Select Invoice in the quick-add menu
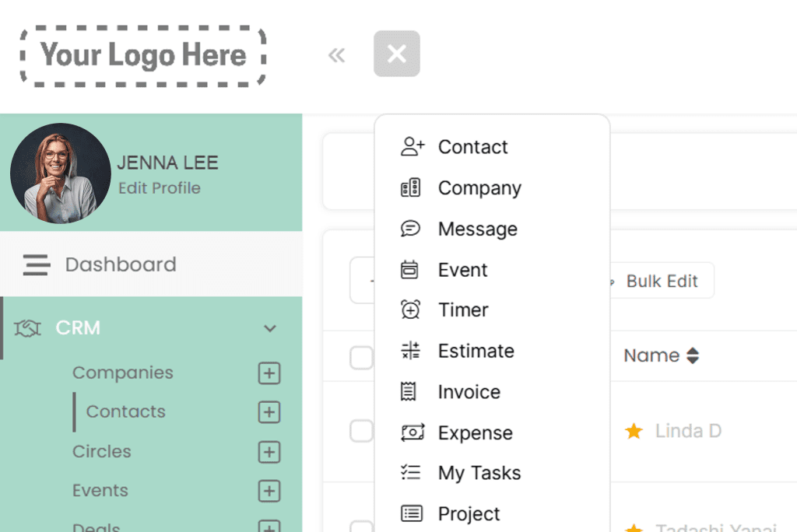The width and height of the screenshot is (797, 532). (469, 392)
